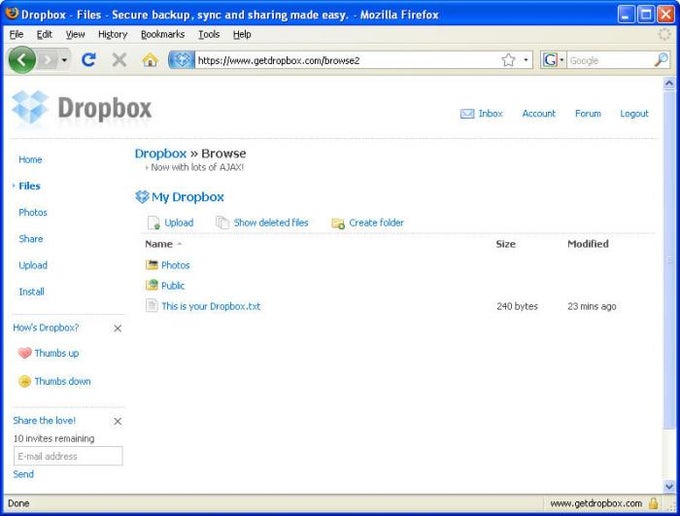Open the Public folder
This screenshot has width=680, height=516.
tap(173, 286)
